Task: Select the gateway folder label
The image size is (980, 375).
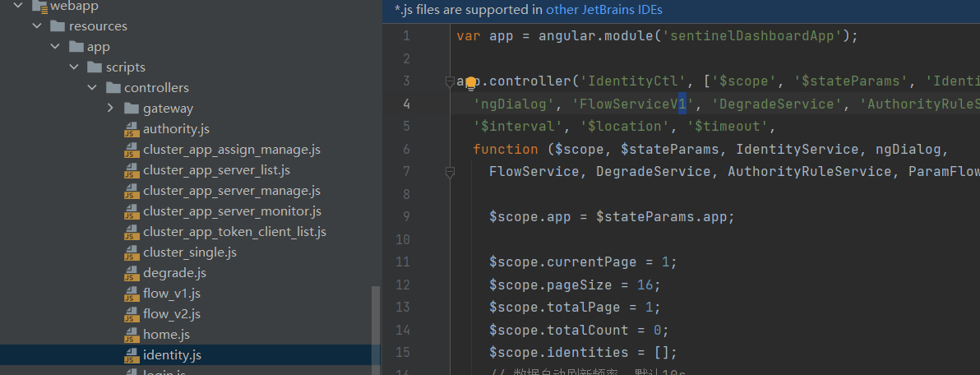Action: click(168, 109)
